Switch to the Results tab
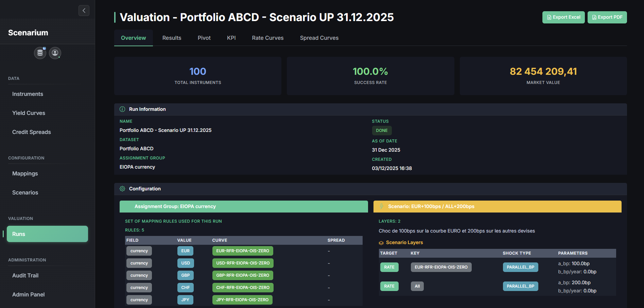 (x=172, y=38)
